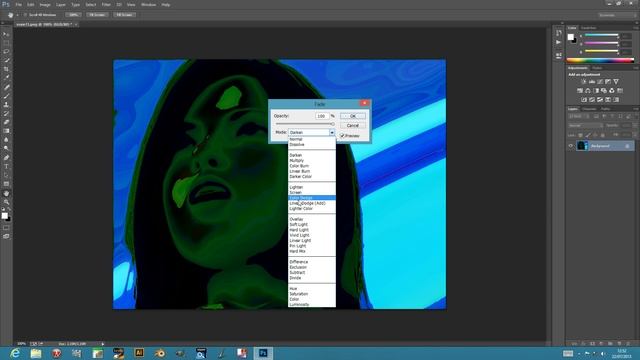Change the screen mode from toolbox
This screenshot has height=360, width=640.
[x=6, y=236]
